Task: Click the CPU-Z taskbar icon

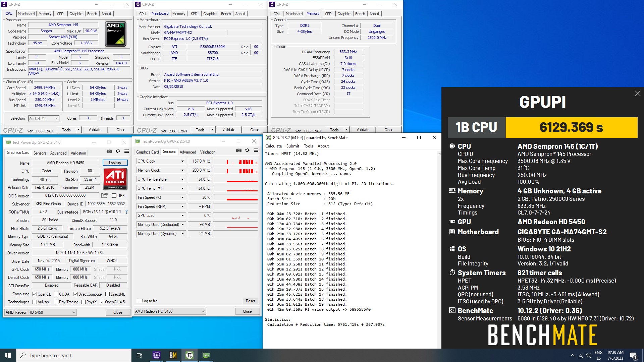Action: [x=157, y=355]
